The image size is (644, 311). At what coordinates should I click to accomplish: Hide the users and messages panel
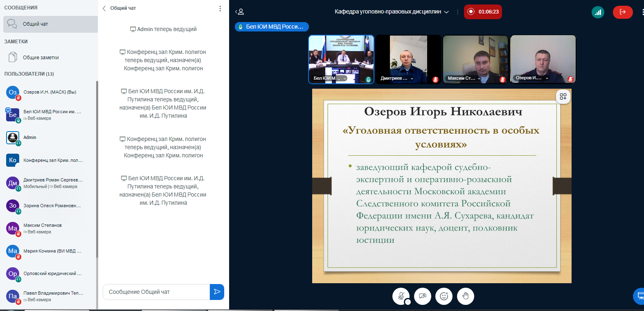[239, 12]
